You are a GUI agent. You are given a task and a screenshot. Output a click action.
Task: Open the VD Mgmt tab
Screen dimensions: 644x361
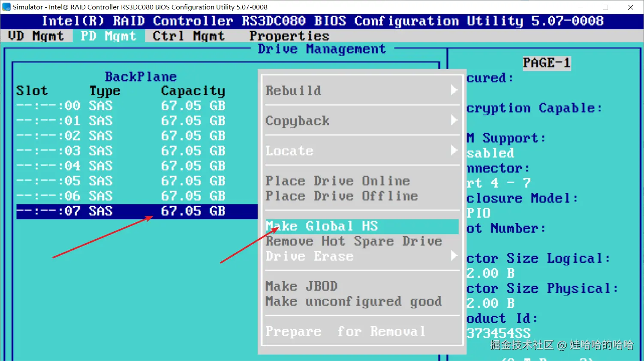point(36,36)
